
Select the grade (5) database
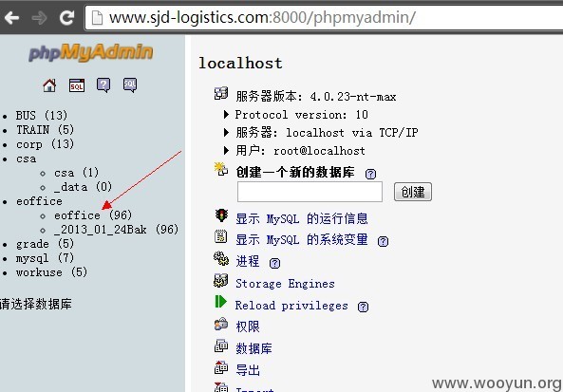[45, 244]
